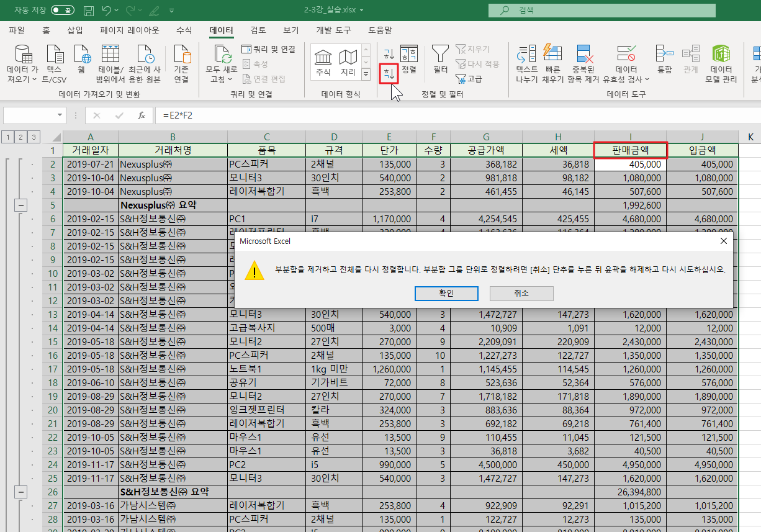Viewport: 761px width, 532px height.
Task: Click the 쿼리 및 연결 button
Action: pyautogui.click(x=269, y=49)
